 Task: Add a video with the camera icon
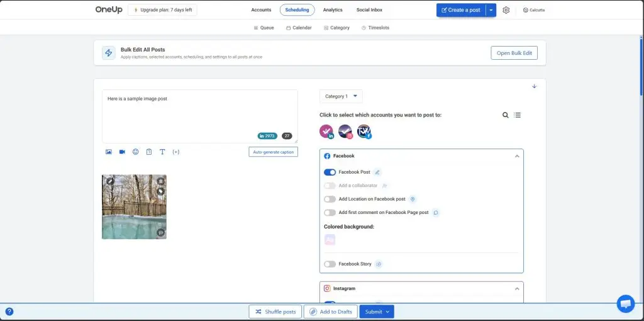pyautogui.click(x=122, y=152)
